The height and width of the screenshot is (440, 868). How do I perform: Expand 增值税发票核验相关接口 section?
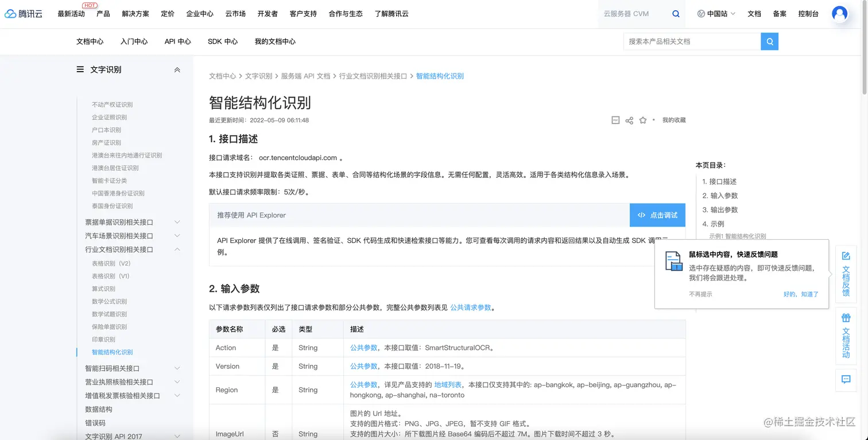[x=177, y=396]
